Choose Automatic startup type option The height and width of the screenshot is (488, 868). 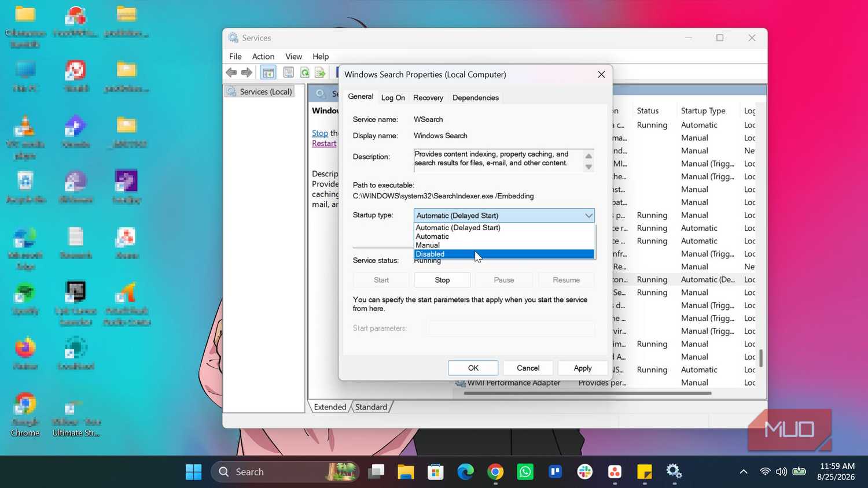tap(504, 236)
